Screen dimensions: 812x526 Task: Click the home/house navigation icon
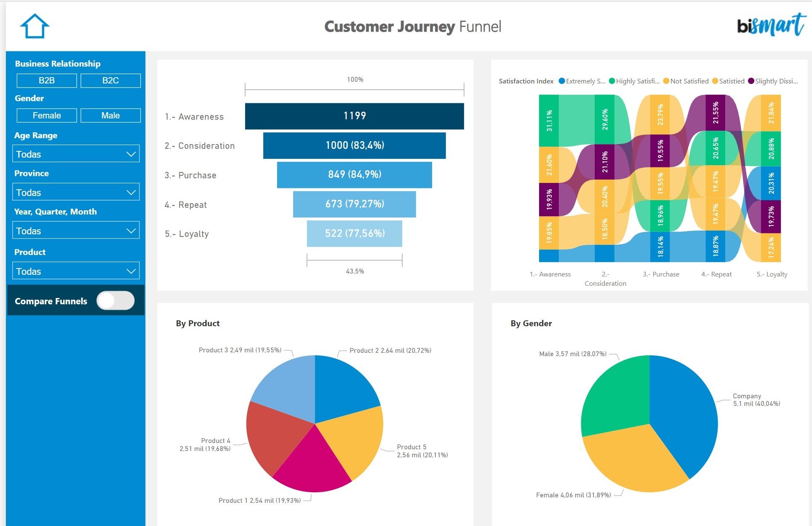coord(34,26)
